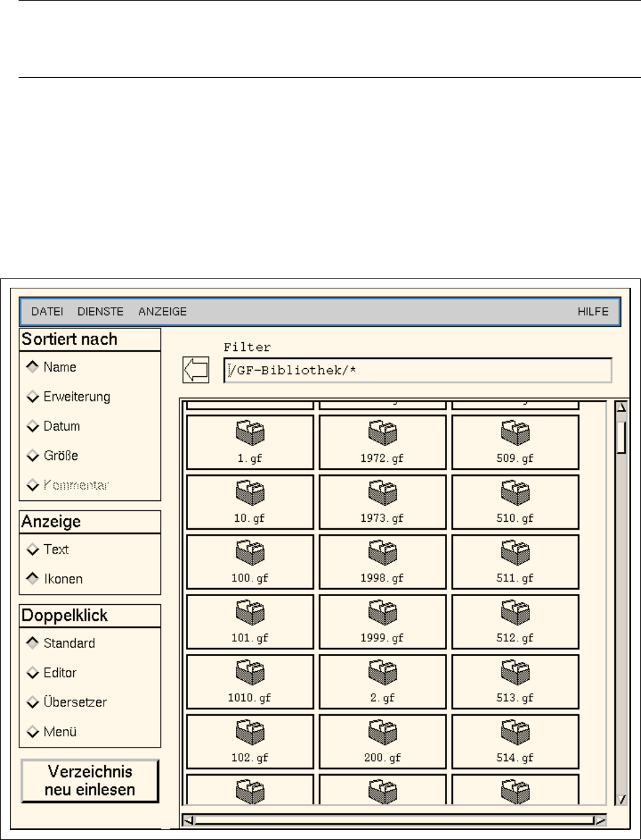Screen dimensions: 641x840
Task: Select the 1973.gf folder icon
Action: pyautogui.click(x=383, y=493)
